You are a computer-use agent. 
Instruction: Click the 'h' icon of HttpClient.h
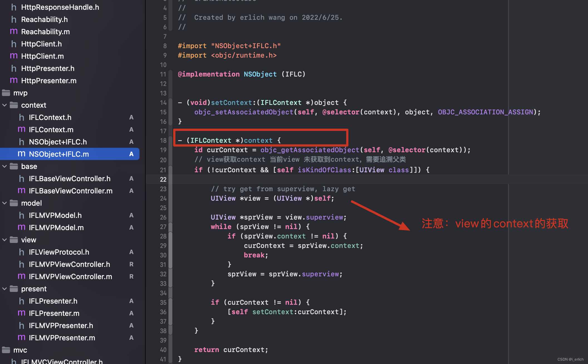(x=14, y=44)
